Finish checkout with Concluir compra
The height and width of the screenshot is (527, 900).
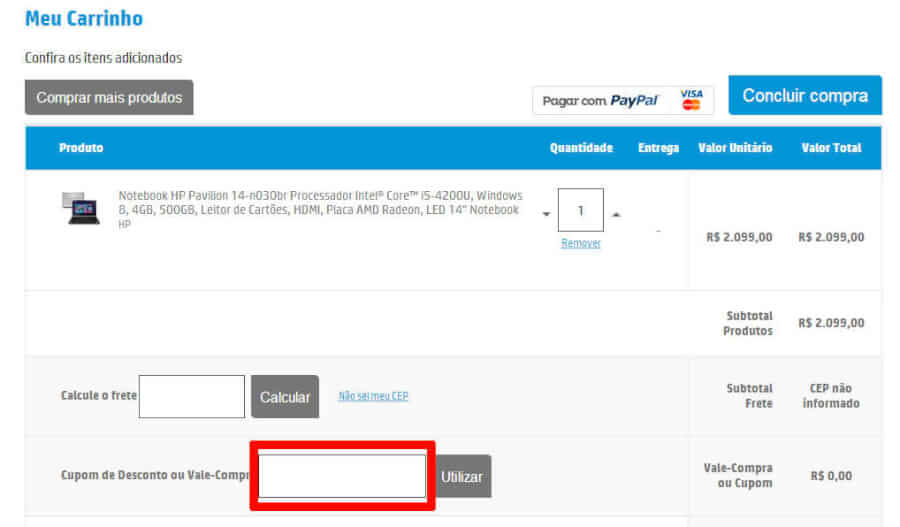click(804, 96)
